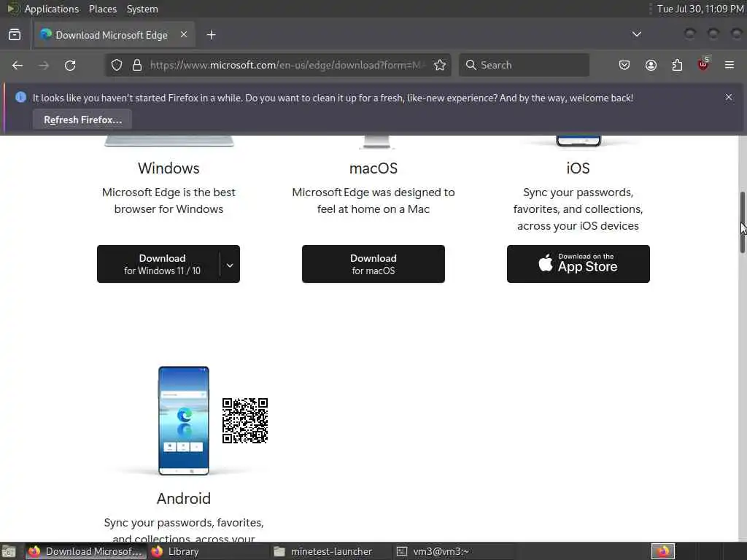Image resolution: width=747 pixels, height=560 pixels.
Task: Click Refresh Firefox button
Action: coord(83,120)
